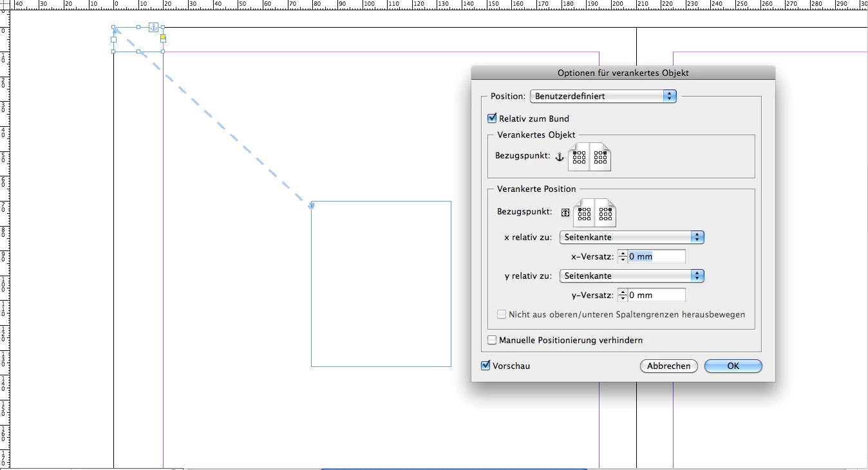868x470 pixels.
Task: Click the text-frame symbol beside Verankerte Position Bezugspunkt
Action: pyautogui.click(x=565, y=212)
